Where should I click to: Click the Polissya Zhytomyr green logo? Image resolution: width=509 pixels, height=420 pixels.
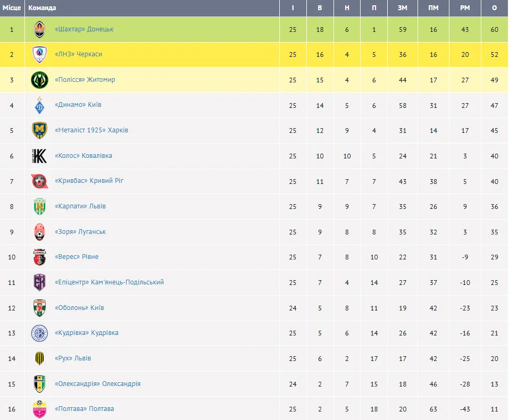39,80
